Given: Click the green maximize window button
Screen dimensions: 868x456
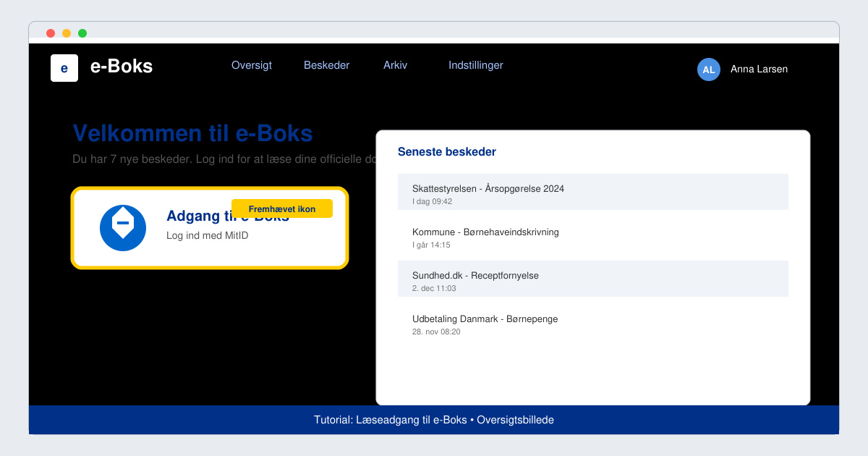Looking at the screenshot, I should click(x=82, y=33).
